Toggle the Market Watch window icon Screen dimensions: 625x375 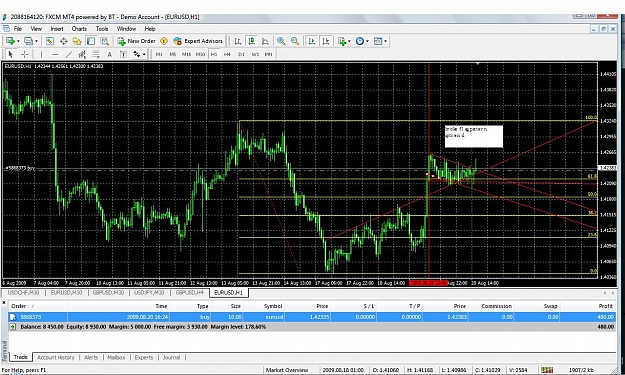point(50,41)
